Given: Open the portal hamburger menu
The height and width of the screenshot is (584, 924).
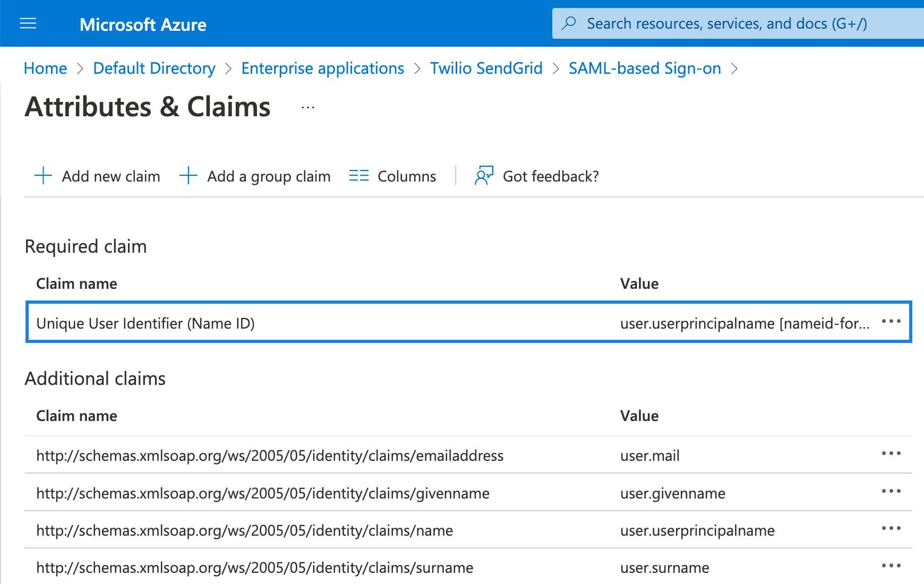Looking at the screenshot, I should click(x=28, y=23).
